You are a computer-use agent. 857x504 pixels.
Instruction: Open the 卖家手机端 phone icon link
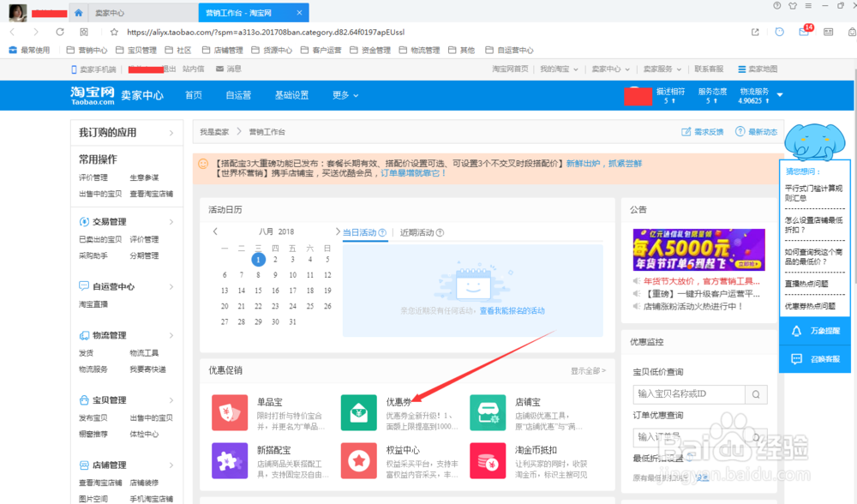(93, 69)
